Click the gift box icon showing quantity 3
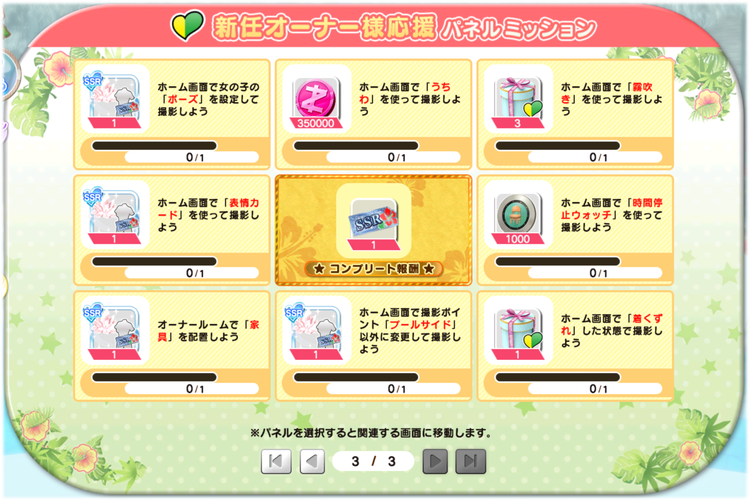The width and height of the screenshot is (750, 501). click(518, 99)
